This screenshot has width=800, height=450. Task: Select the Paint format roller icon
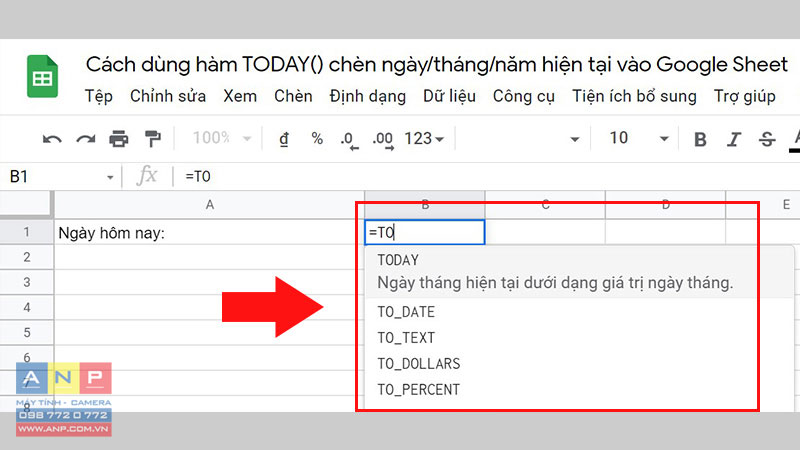tap(153, 139)
